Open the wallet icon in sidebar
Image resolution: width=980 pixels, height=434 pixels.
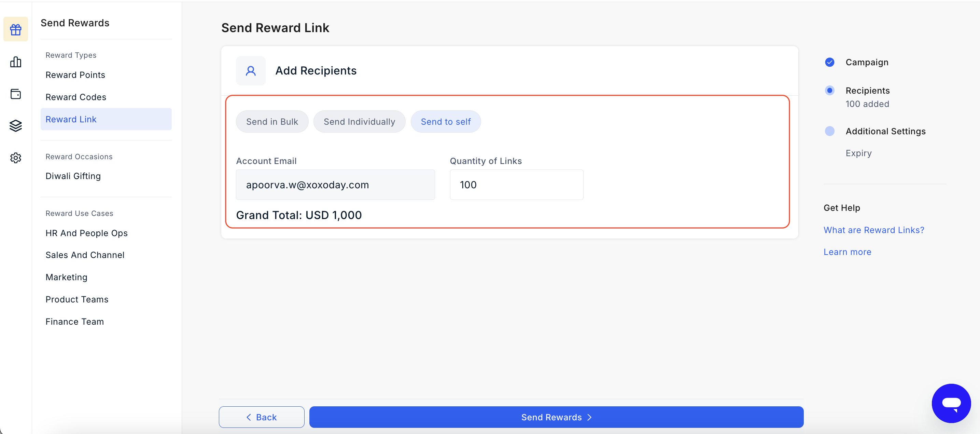(16, 94)
